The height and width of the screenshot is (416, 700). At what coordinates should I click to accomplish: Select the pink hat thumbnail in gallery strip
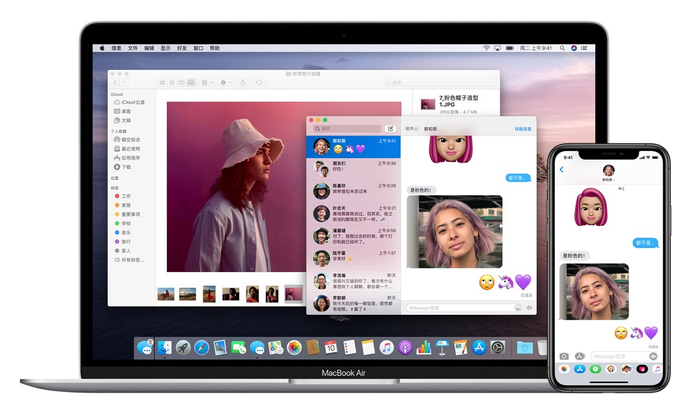tap(293, 294)
